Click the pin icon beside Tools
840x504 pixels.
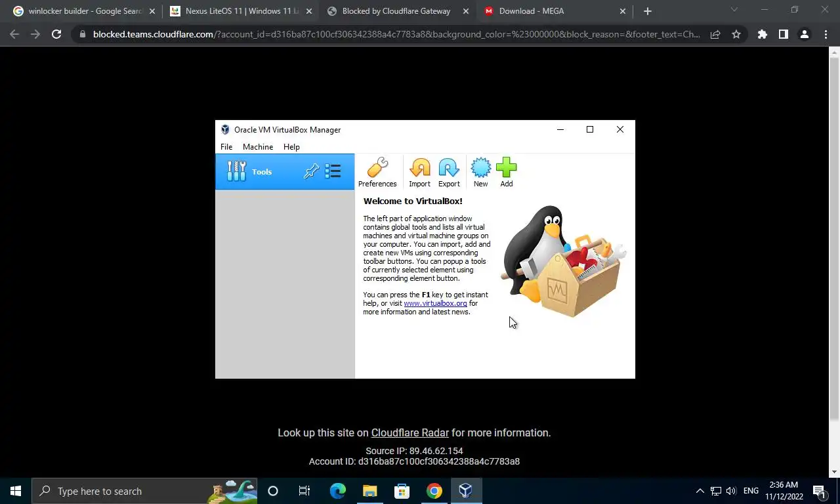(311, 171)
